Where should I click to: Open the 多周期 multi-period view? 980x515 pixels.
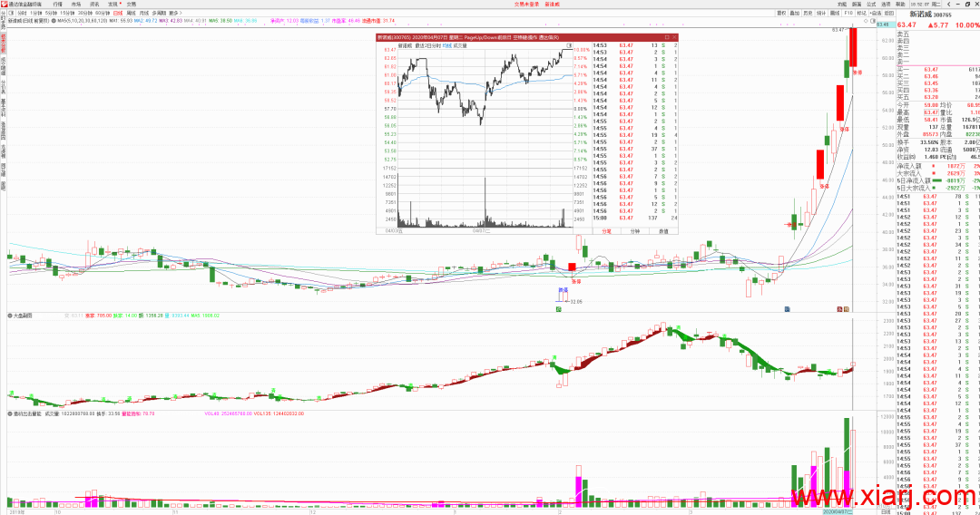(x=160, y=13)
